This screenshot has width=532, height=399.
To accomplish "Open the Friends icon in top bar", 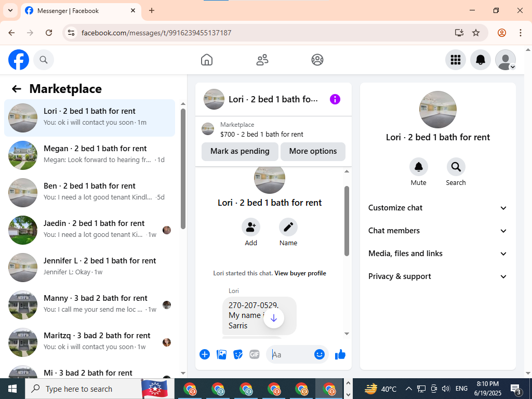I will click(x=262, y=60).
